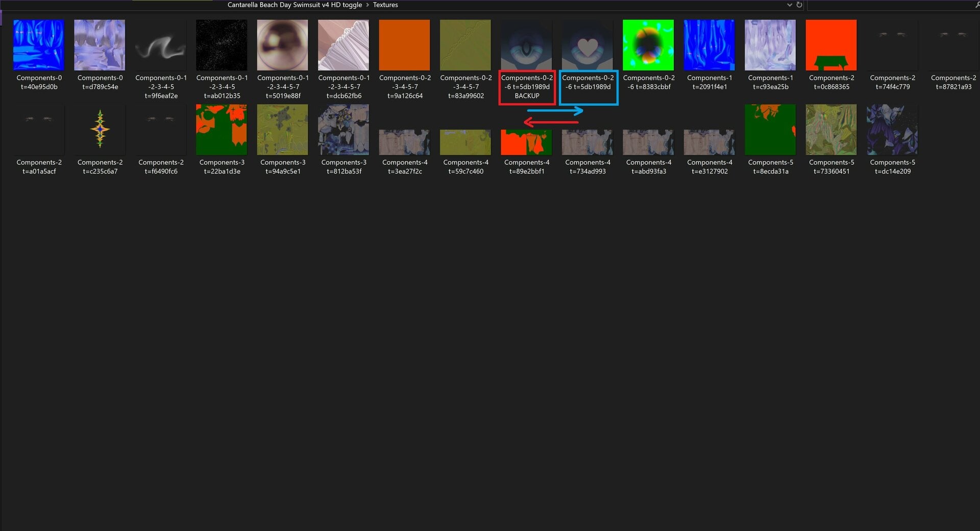
Task: Select Components-2 t=a01a5acf file
Action: click(x=39, y=130)
